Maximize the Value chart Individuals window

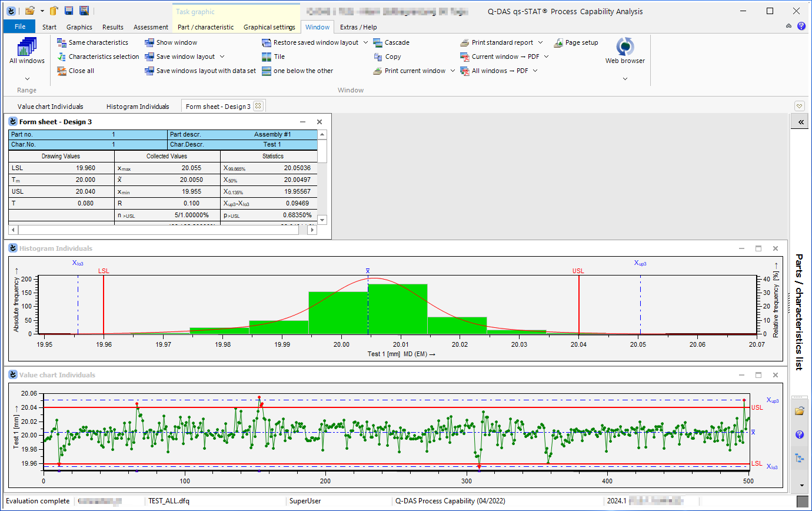(758, 375)
